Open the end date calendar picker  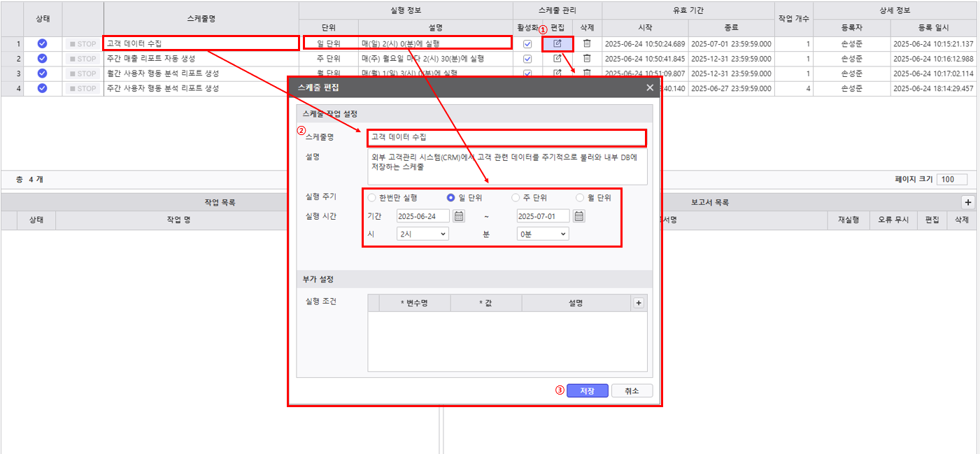pos(579,216)
